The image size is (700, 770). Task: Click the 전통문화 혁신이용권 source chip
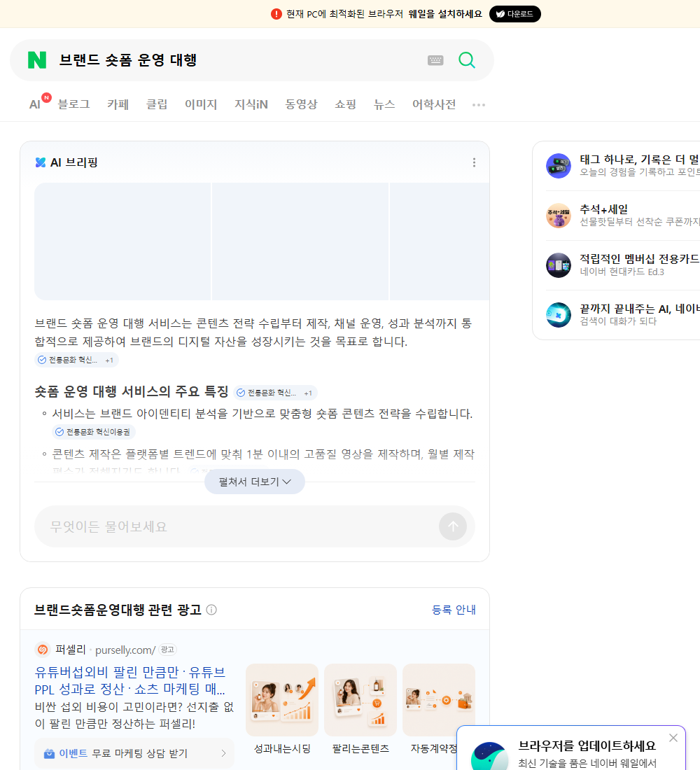tap(94, 432)
